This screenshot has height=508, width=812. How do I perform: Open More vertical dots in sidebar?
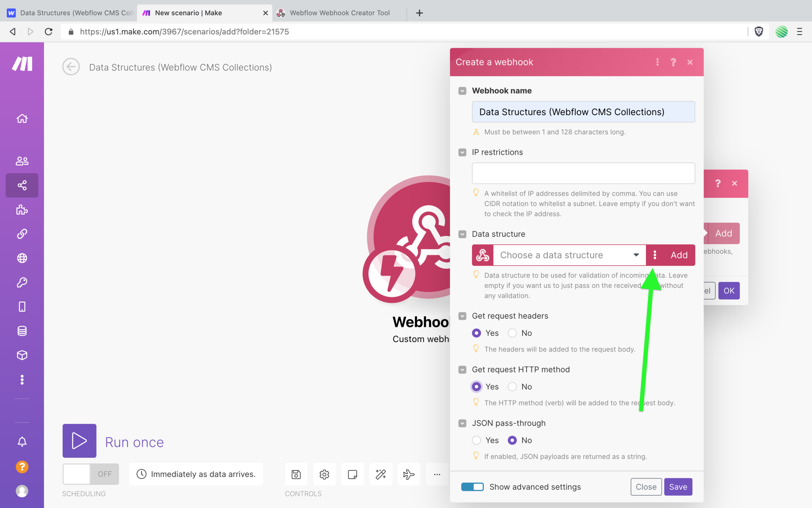(x=22, y=380)
